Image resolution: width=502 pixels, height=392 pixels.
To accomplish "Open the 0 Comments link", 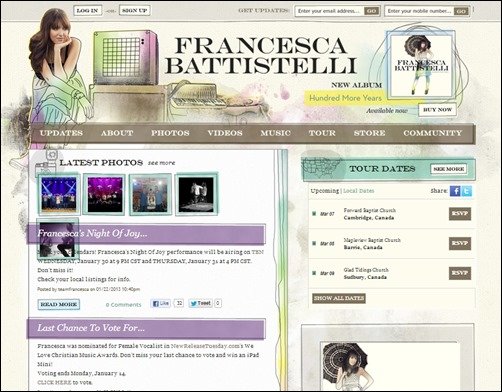I will (124, 305).
